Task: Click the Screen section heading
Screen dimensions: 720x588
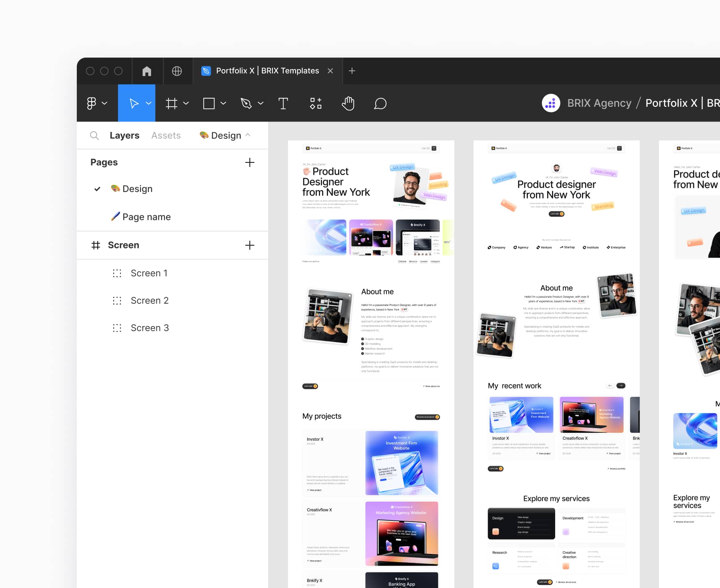Action: pyautogui.click(x=124, y=245)
